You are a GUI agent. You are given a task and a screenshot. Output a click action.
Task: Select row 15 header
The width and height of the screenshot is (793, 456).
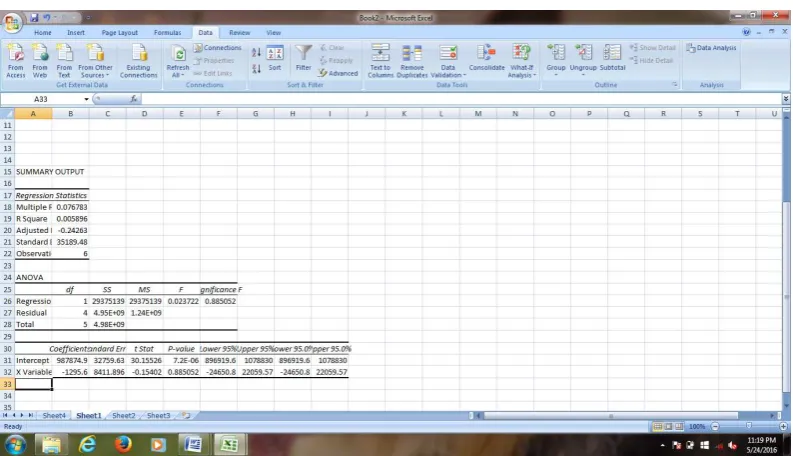(7, 172)
